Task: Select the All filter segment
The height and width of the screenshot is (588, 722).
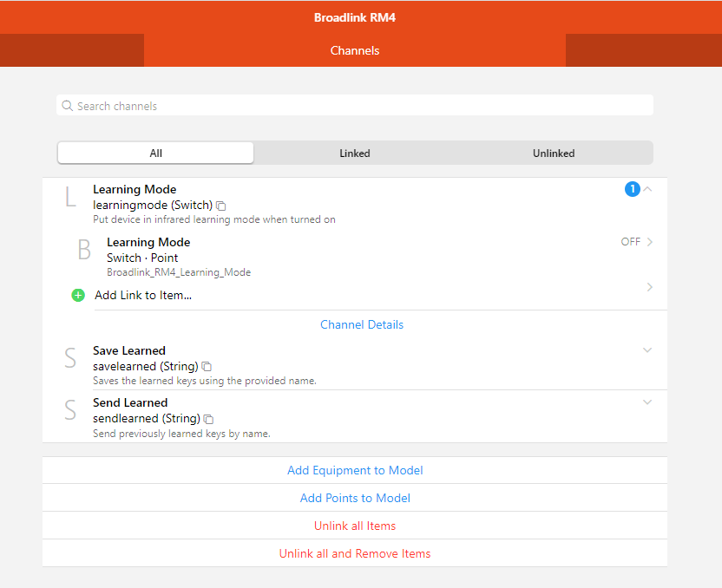Action: coord(156,154)
